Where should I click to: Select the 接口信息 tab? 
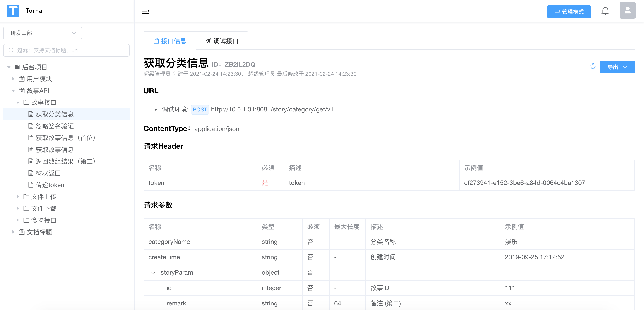(x=170, y=41)
